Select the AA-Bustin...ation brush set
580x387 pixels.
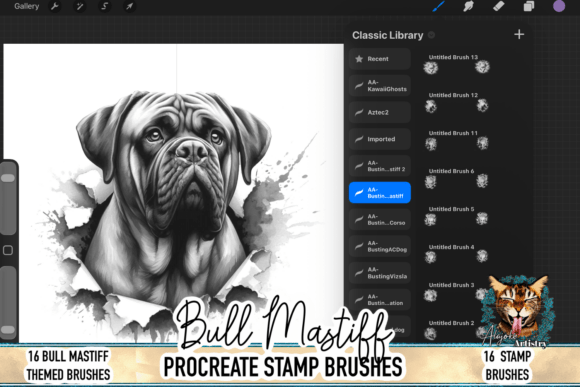pos(380,299)
